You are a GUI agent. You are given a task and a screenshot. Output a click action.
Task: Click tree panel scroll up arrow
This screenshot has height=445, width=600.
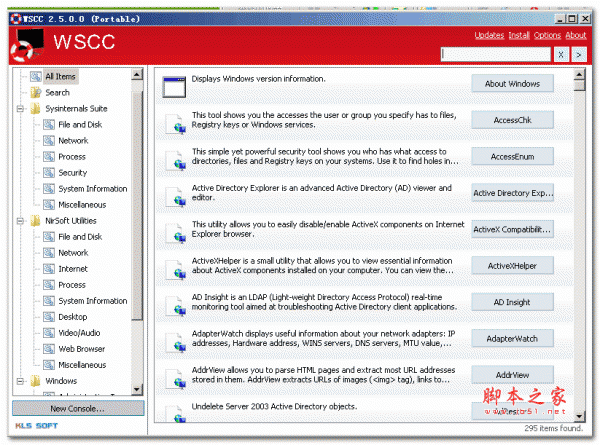pyautogui.click(x=137, y=74)
